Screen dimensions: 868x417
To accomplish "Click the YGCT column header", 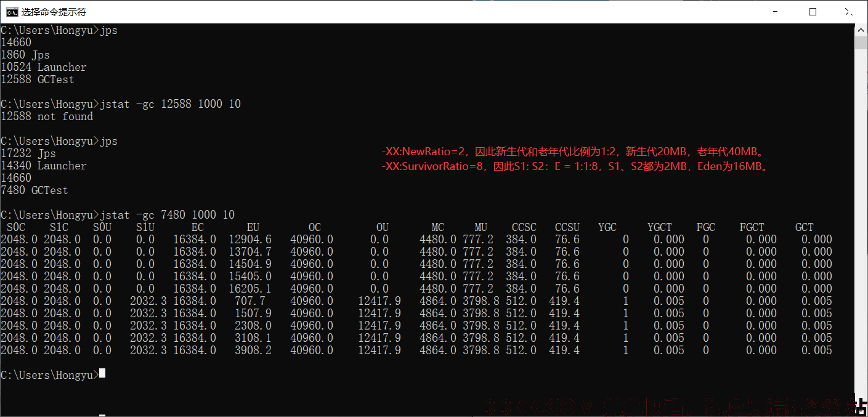I will (x=660, y=227).
